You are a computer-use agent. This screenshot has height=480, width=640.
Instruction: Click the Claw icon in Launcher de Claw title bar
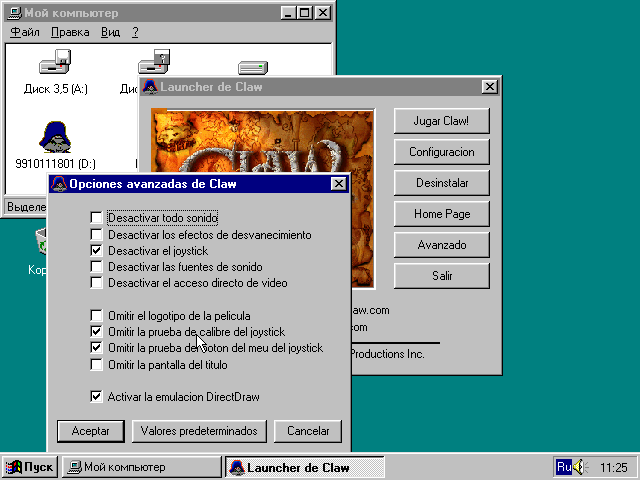[150, 87]
